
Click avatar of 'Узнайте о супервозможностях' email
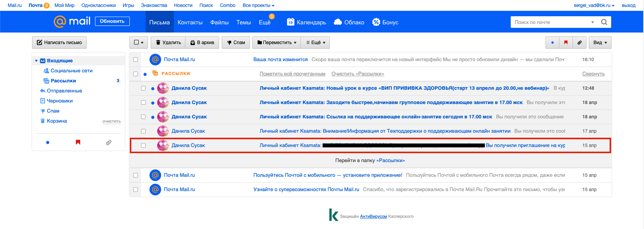(x=155, y=190)
